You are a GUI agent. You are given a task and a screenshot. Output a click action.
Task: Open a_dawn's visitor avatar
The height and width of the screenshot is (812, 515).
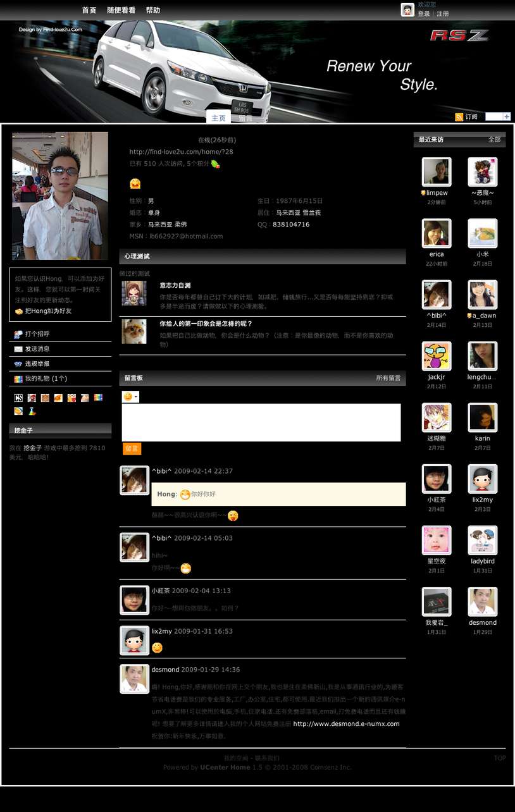click(x=483, y=295)
